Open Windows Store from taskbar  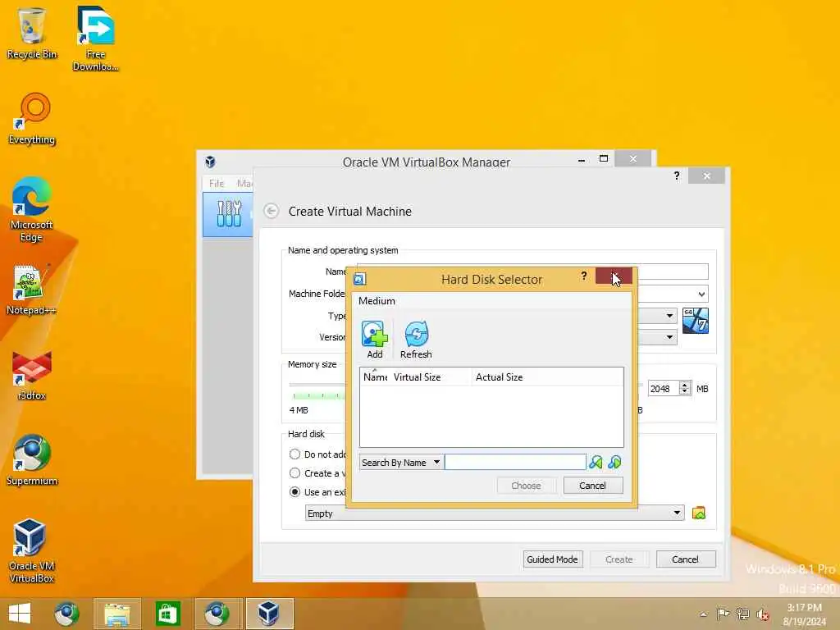click(x=167, y=614)
